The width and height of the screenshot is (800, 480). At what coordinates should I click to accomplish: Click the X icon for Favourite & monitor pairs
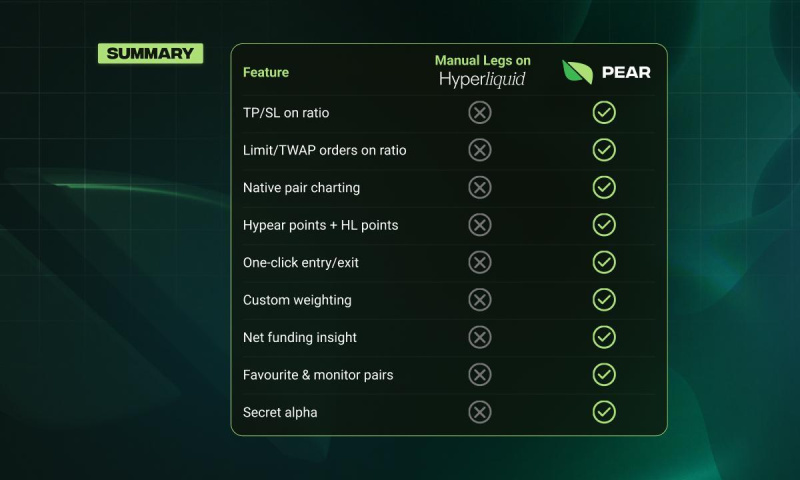480,375
